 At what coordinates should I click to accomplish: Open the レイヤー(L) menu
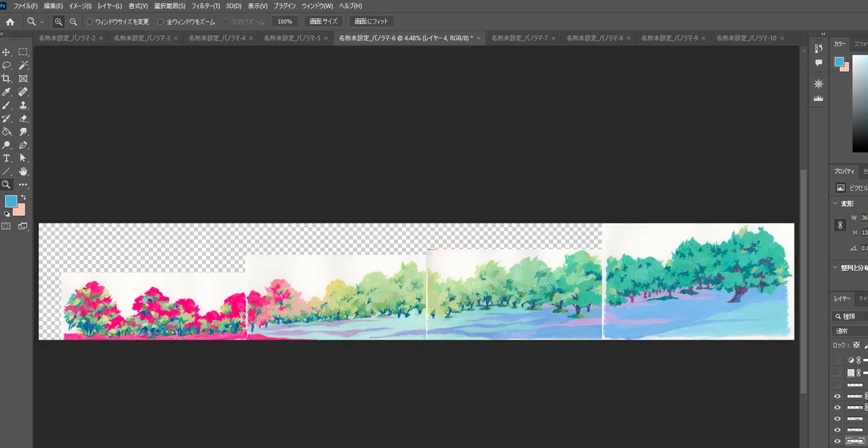110,6
